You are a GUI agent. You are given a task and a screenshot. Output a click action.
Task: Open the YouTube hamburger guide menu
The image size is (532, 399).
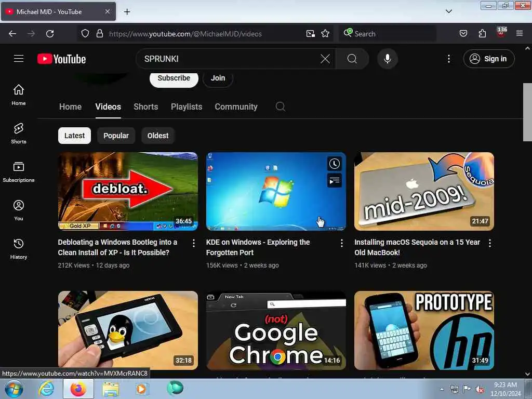click(x=19, y=59)
